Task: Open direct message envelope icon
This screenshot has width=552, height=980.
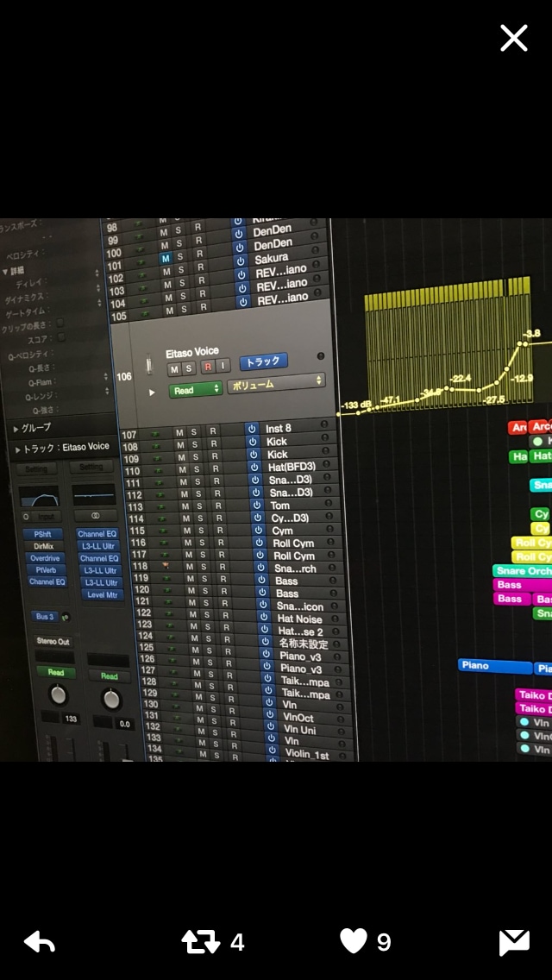Action: 514,943
